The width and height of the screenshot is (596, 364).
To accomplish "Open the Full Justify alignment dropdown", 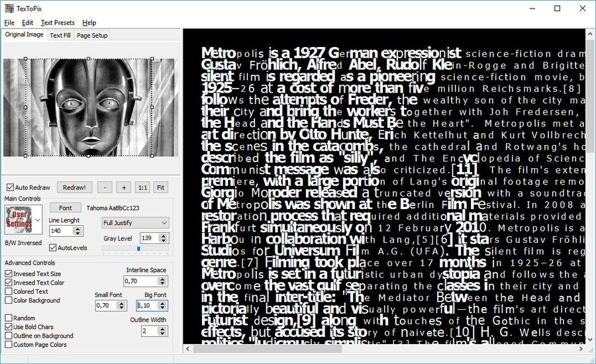I will click(x=135, y=222).
